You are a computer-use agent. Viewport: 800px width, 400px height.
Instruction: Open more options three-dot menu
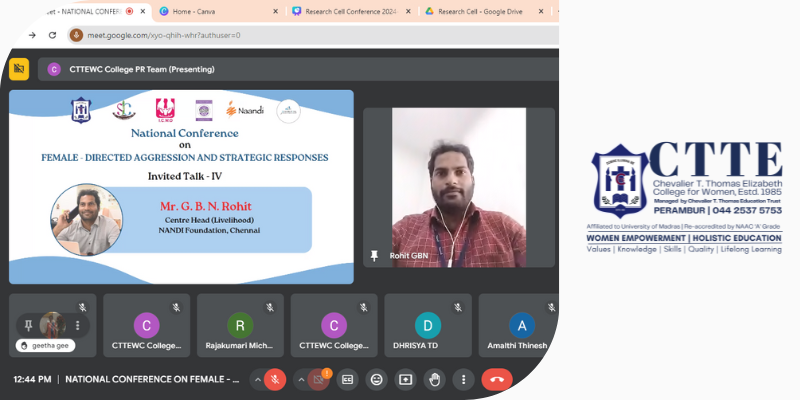[463, 380]
